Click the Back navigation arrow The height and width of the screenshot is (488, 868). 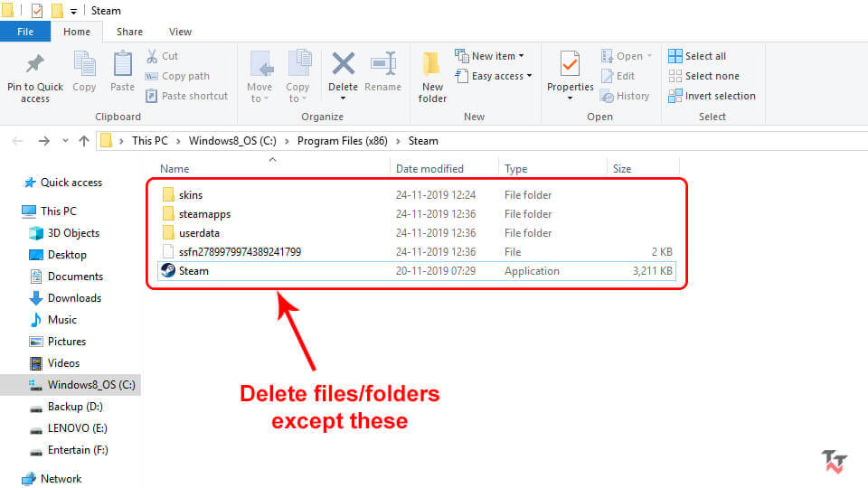pyautogui.click(x=18, y=141)
